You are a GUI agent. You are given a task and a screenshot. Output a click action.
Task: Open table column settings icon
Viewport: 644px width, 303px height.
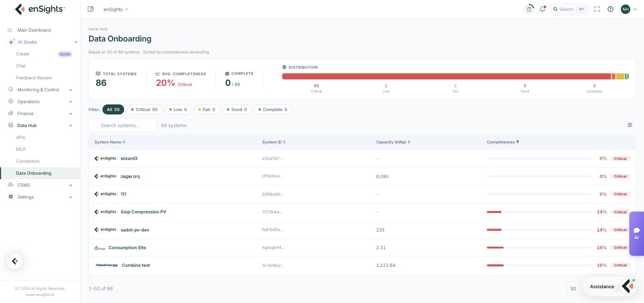point(630,125)
